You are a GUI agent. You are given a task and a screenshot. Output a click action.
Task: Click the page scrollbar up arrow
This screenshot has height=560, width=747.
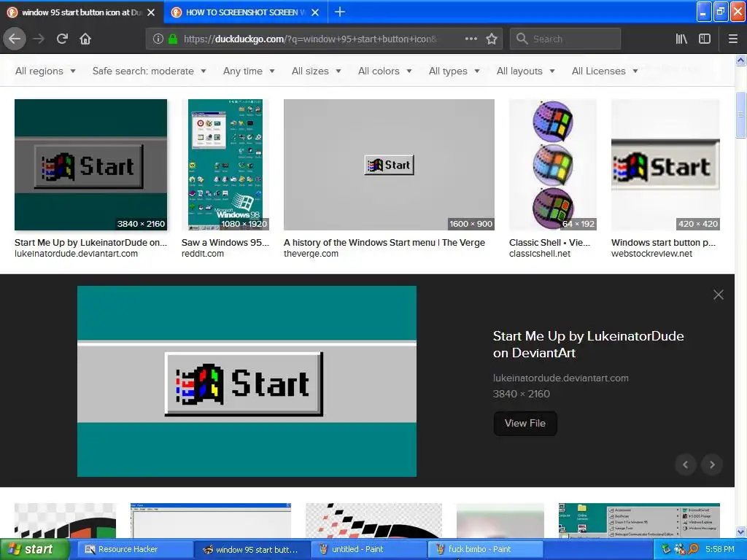click(740, 60)
